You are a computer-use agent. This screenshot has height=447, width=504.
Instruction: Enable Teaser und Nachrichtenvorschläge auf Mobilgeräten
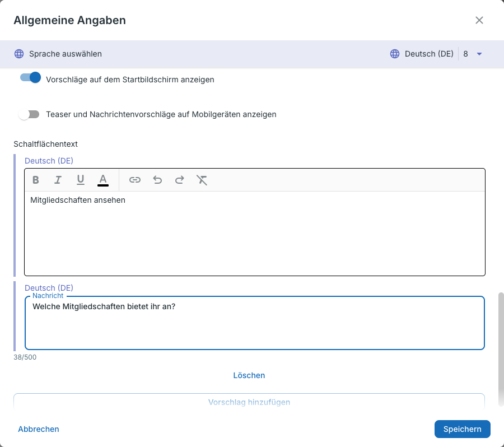point(29,114)
